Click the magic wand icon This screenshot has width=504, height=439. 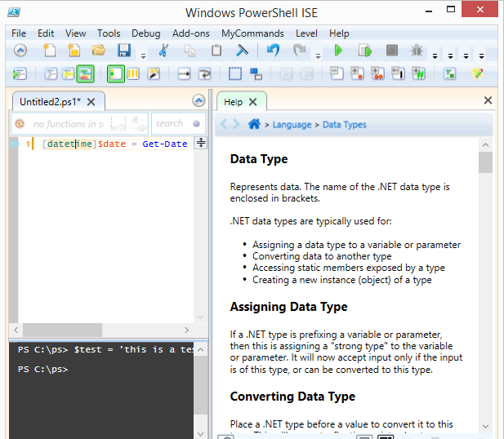154,74
